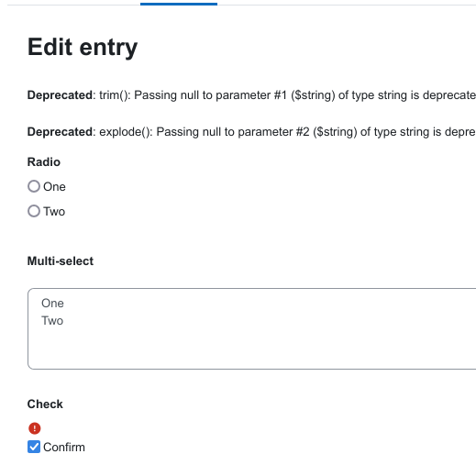
Task: Click "($string)" in the trim() warning
Action: coord(313,95)
